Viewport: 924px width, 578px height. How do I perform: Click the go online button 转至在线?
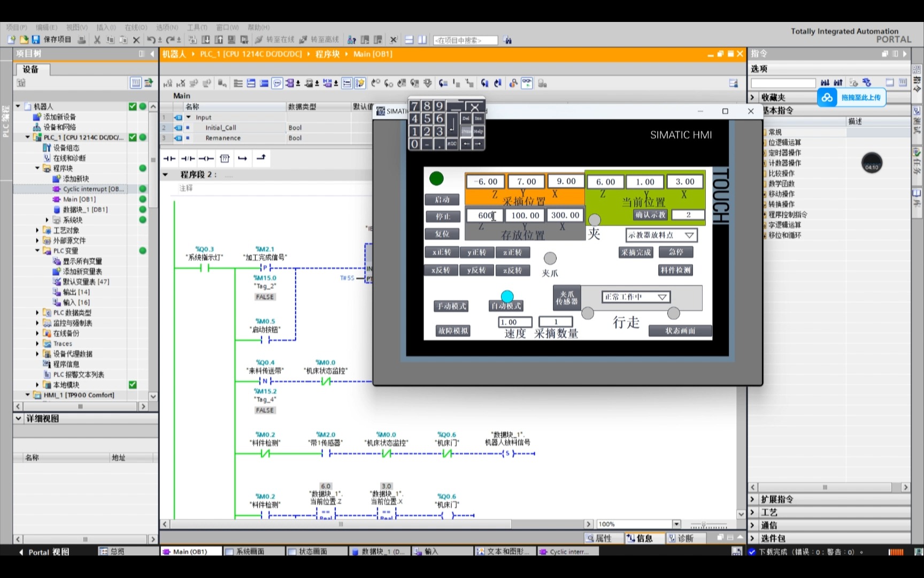pos(275,40)
